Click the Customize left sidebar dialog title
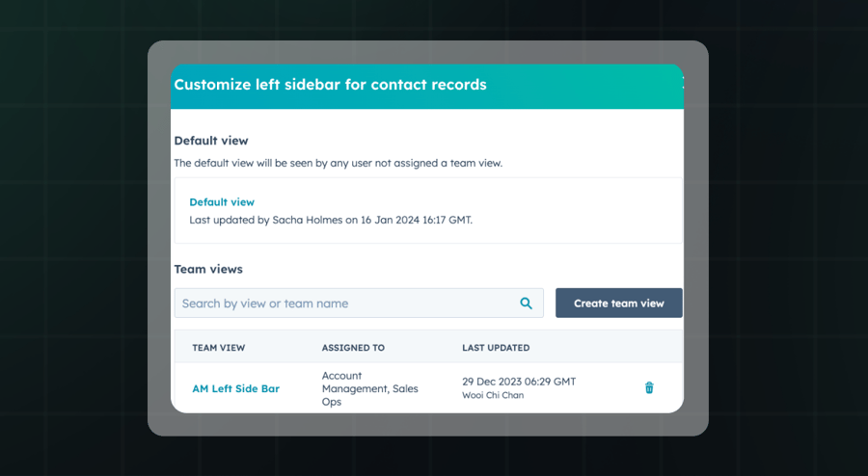The width and height of the screenshot is (868, 476). pyautogui.click(x=331, y=85)
